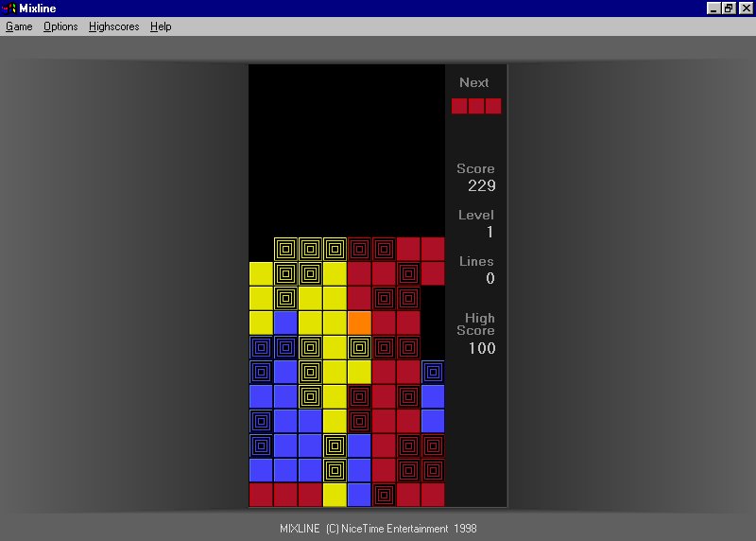Viewport: 756px width, 541px height.
Task: Click the Lines label
Action: coord(476,261)
